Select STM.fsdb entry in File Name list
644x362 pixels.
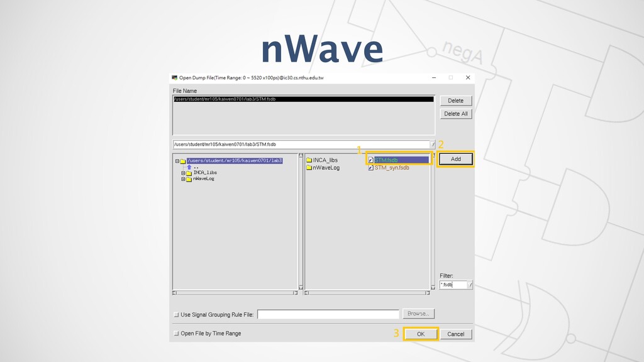[x=304, y=99]
